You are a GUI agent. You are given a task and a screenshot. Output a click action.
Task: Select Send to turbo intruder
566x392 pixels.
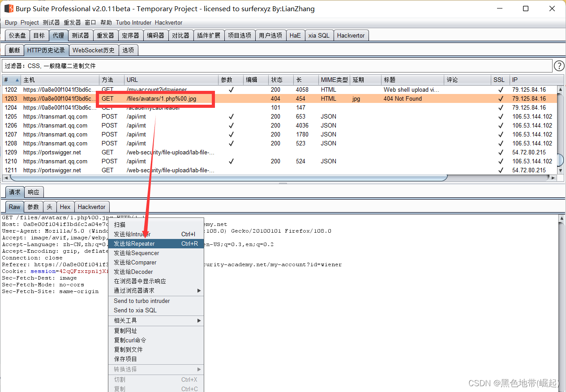point(156,301)
